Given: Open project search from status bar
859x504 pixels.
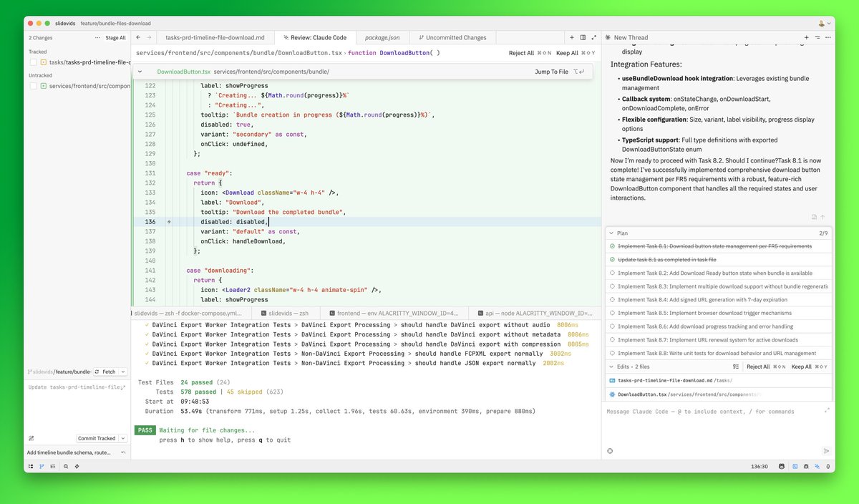Looking at the screenshot, I should click(66, 466).
